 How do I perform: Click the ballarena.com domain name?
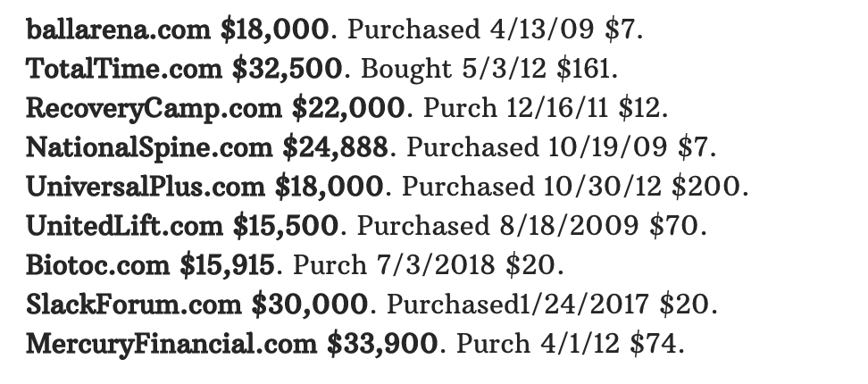(118, 29)
